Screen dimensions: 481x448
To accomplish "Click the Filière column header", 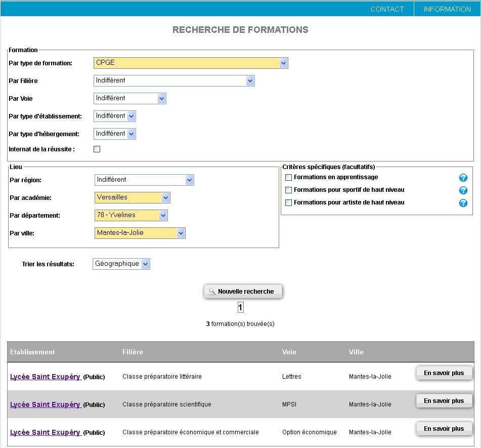I will 133,352.
